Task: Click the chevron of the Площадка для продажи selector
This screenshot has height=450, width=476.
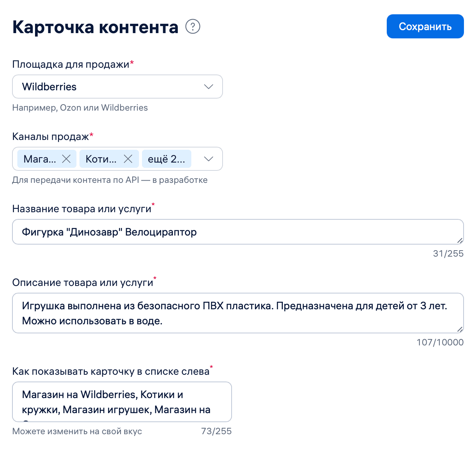Action: pyautogui.click(x=208, y=87)
